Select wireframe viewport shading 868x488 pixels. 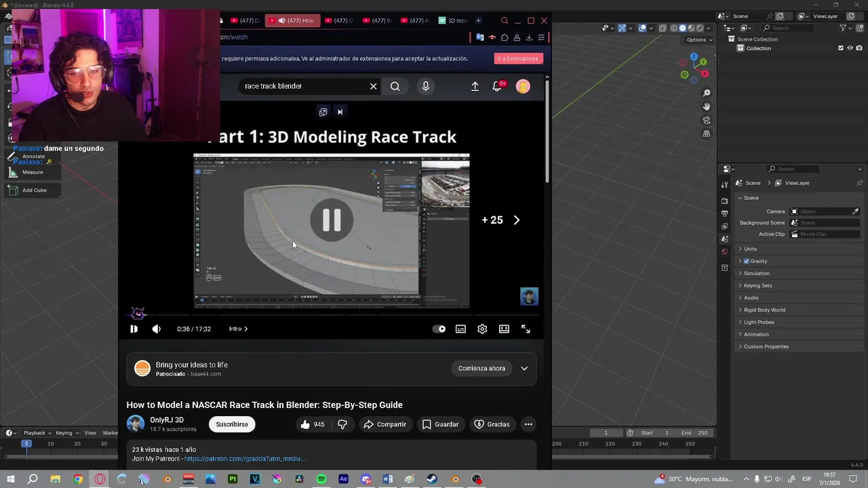tap(674, 28)
